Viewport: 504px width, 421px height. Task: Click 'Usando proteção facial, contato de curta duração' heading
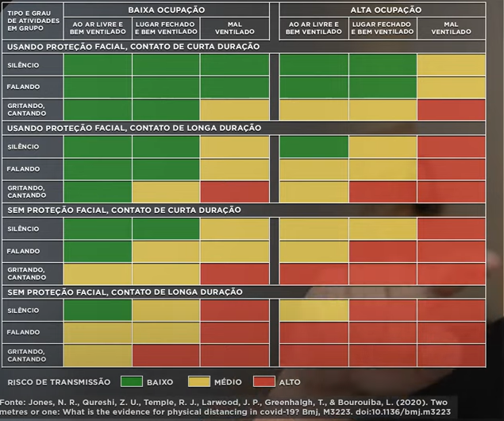pyautogui.click(x=133, y=47)
